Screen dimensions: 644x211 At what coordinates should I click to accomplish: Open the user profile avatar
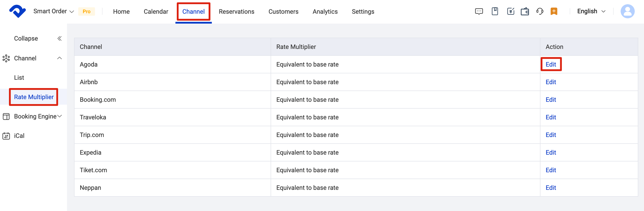[627, 12]
